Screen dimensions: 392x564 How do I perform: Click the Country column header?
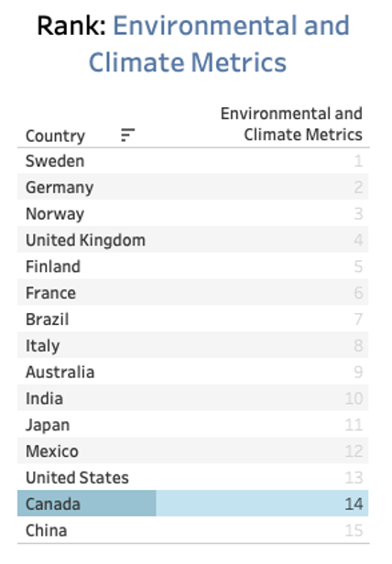click(x=56, y=136)
